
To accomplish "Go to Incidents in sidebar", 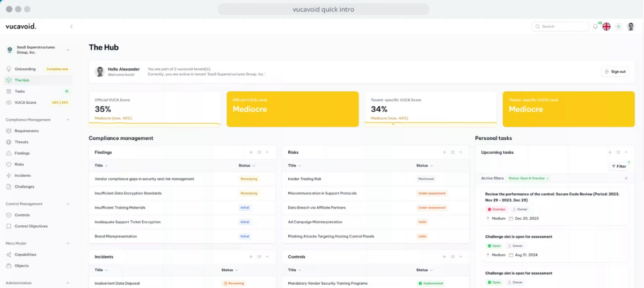I will (x=23, y=176).
